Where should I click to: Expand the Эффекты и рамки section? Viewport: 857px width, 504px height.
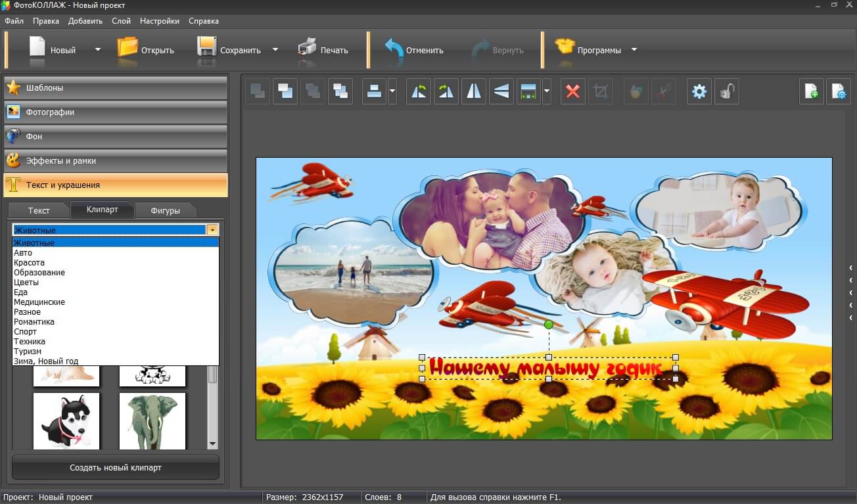pos(116,161)
